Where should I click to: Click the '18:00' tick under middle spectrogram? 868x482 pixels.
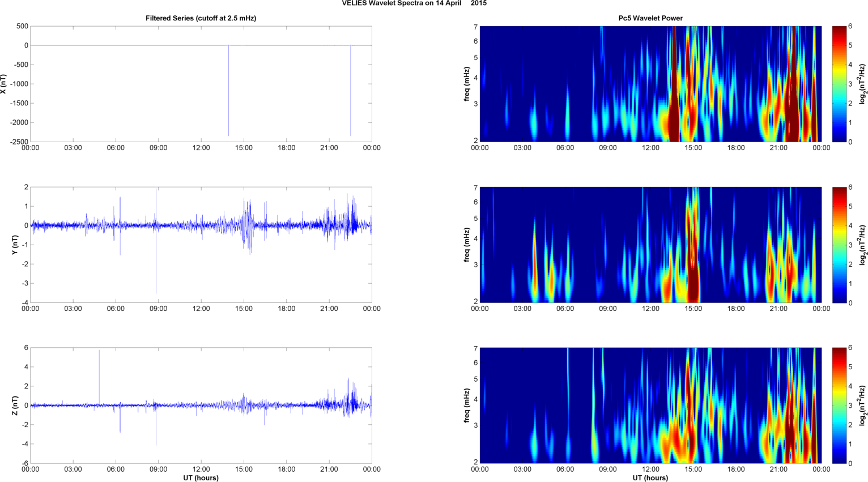click(736, 309)
